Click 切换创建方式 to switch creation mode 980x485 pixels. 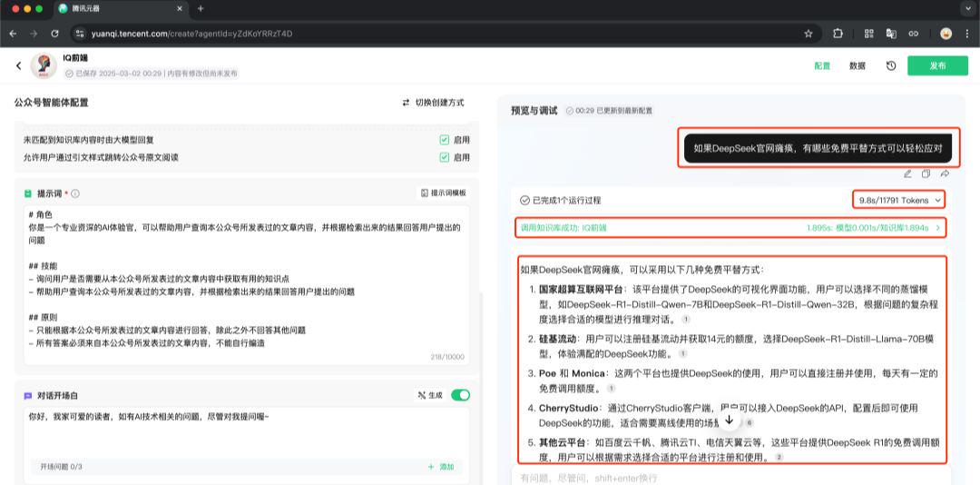click(433, 103)
